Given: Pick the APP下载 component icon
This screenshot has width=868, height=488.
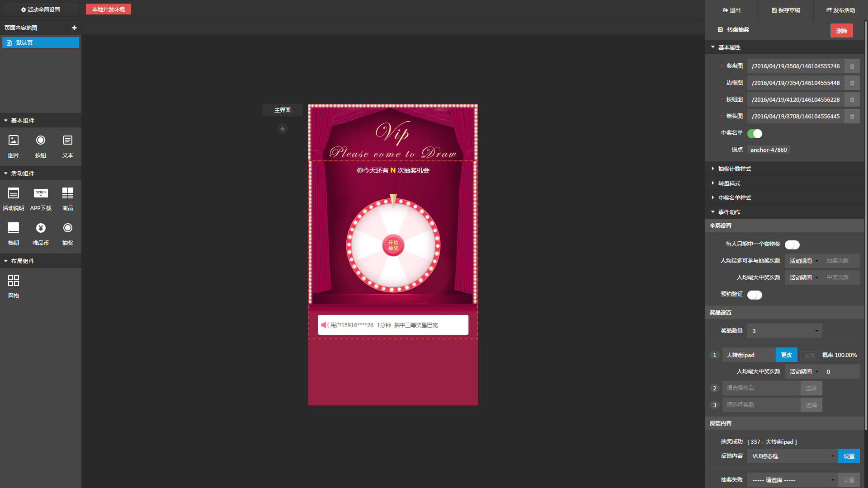Looking at the screenshot, I should [41, 193].
